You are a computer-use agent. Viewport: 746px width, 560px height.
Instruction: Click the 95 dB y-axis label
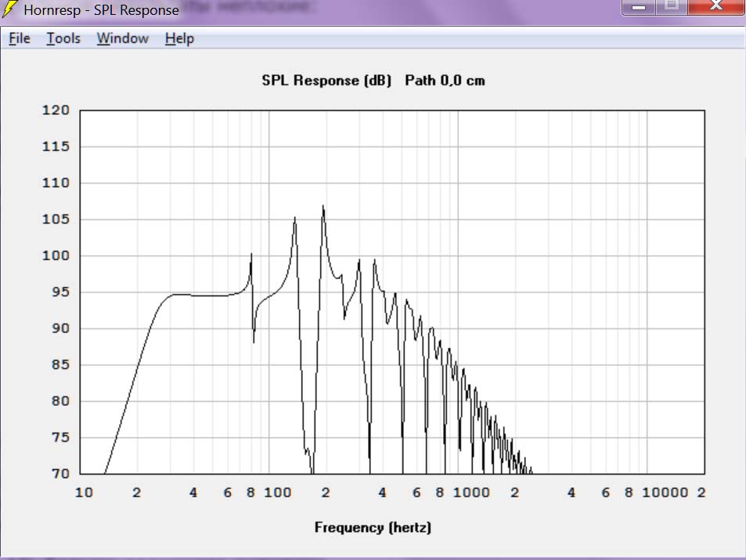pos(60,292)
